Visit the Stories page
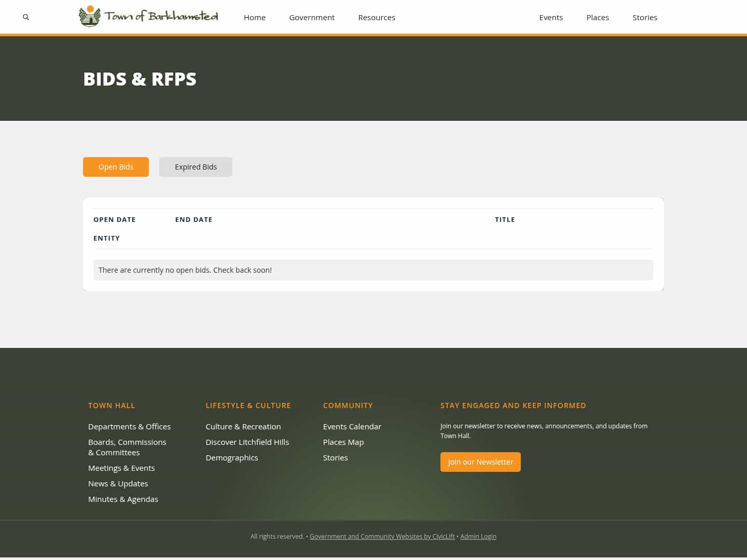 point(645,17)
